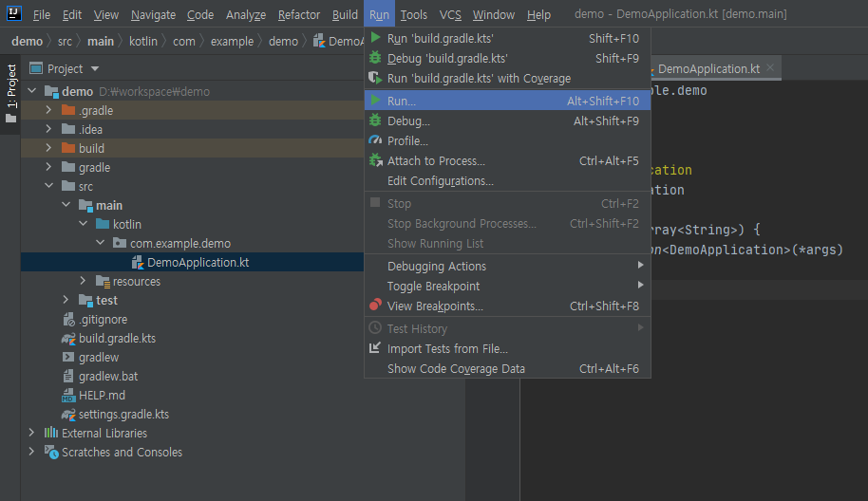868x501 pixels.
Task: Click the com.example.demo package icon
Action: coord(120,243)
